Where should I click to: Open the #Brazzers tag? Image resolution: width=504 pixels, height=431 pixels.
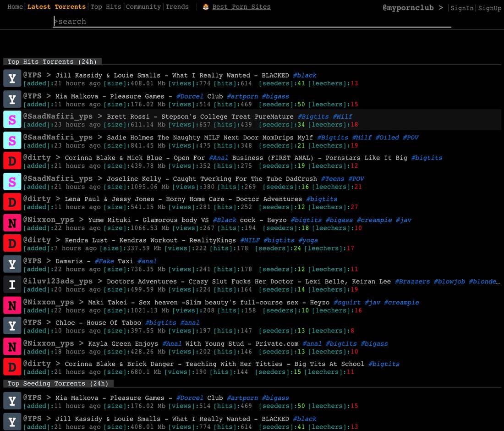412,282
